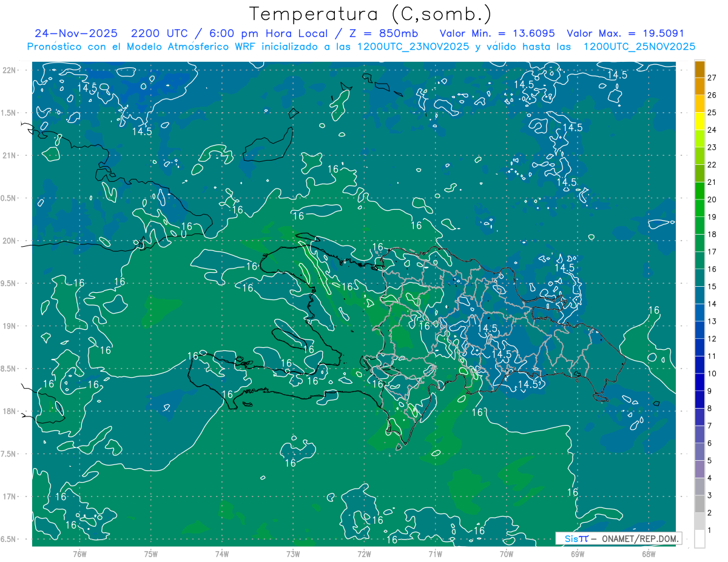Click the "69W" longitude axis label
728x562 pixels.
coord(578,554)
